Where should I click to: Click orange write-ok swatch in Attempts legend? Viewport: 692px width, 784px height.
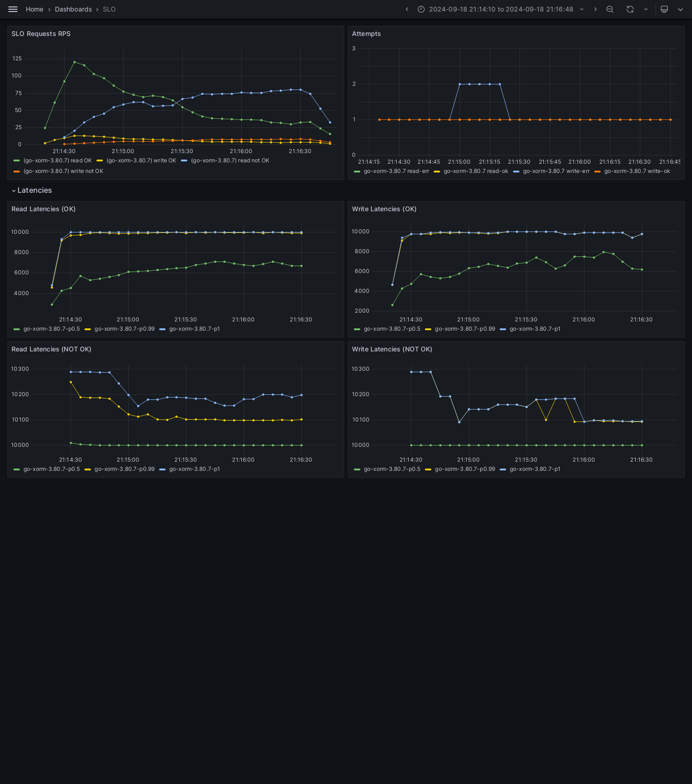pyautogui.click(x=597, y=171)
